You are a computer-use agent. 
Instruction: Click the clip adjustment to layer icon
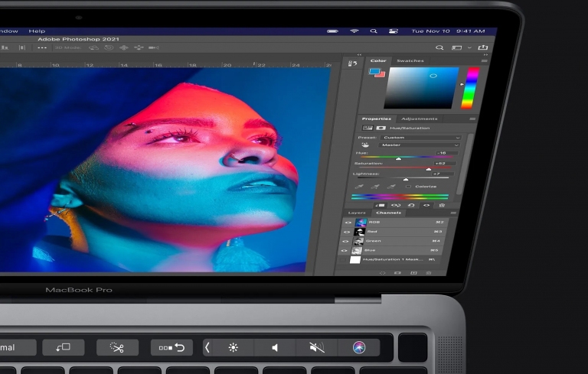380,206
